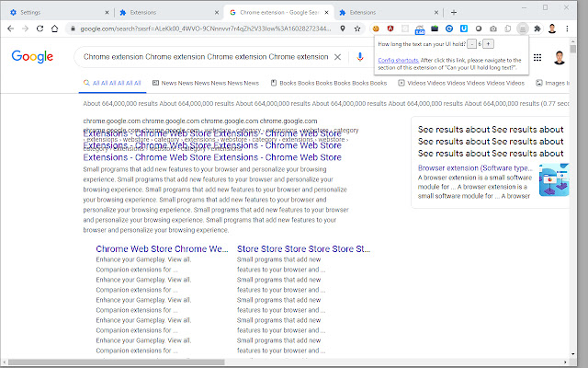This screenshot has height=368, width=588.
Task: Decrease text length with minus button
Action: (471, 44)
